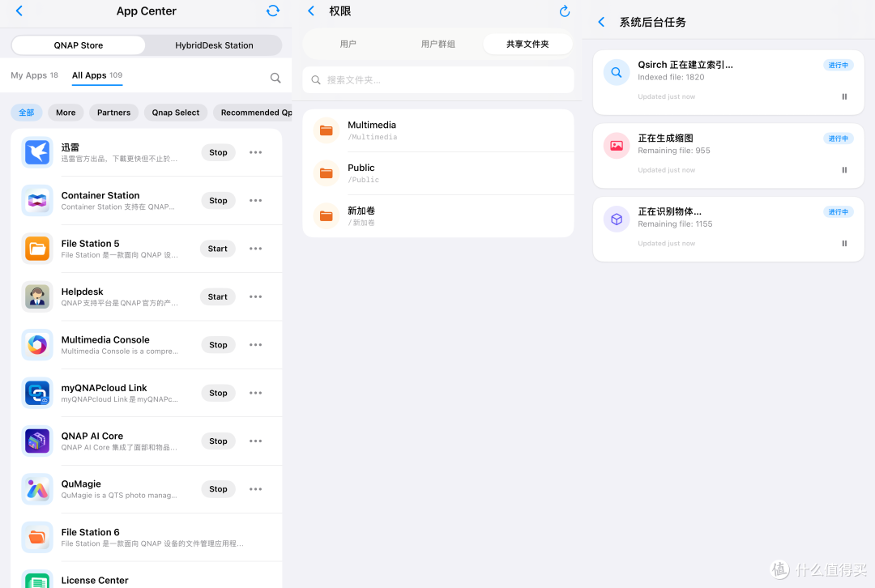Click the 正在生成缩图 进行中 status badge
875x588 pixels.
(x=839, y=138)
